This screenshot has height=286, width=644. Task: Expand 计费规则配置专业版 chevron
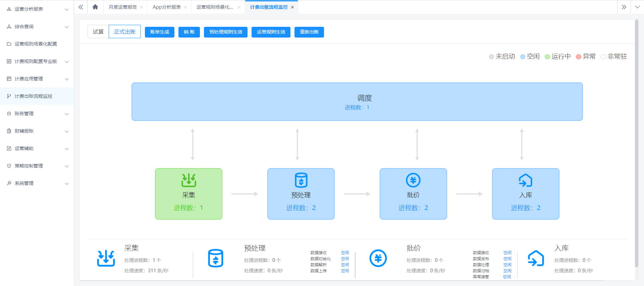click(67, 62)
